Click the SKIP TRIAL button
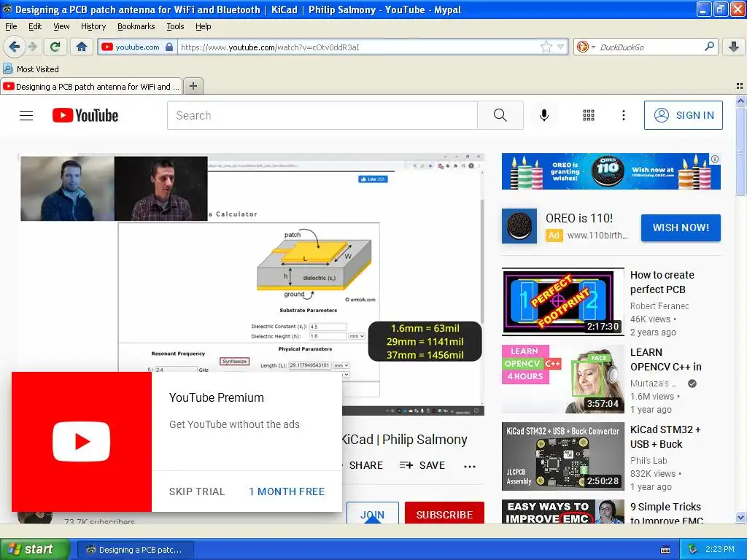Viewport: 747px width, 560px height. coord(197,491)
